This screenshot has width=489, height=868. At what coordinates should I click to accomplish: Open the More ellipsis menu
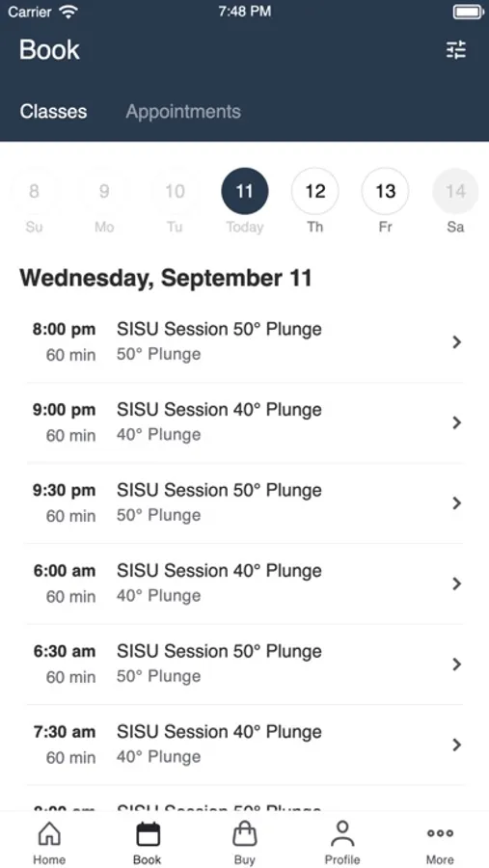coord(440,833)
